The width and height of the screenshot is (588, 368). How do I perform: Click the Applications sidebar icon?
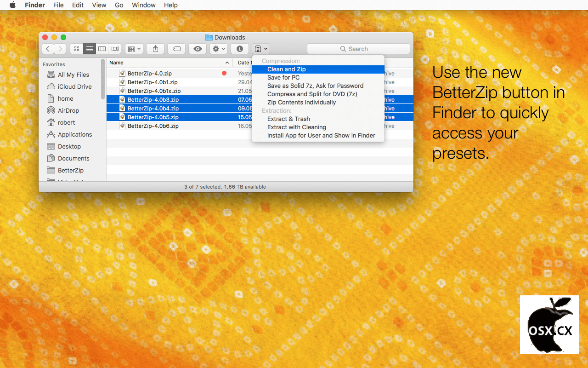pyautogui.click(x=51, y=134)
